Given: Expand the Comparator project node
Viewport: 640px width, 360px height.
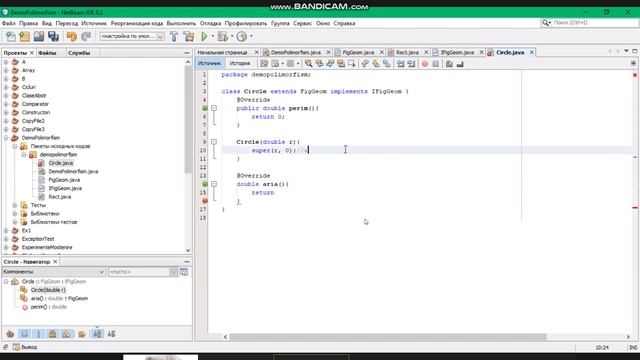Looking at the screenshot, I should 6,104.
